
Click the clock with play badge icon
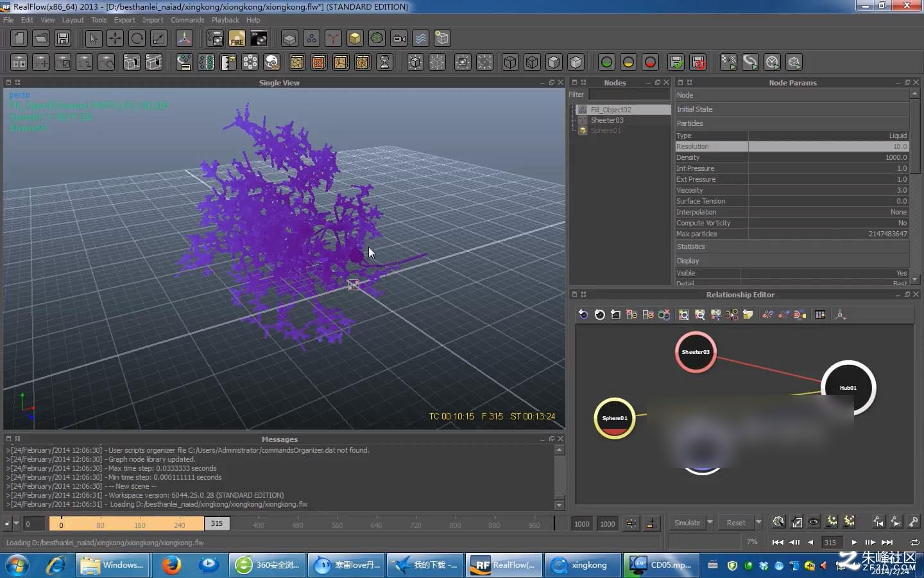772,62
